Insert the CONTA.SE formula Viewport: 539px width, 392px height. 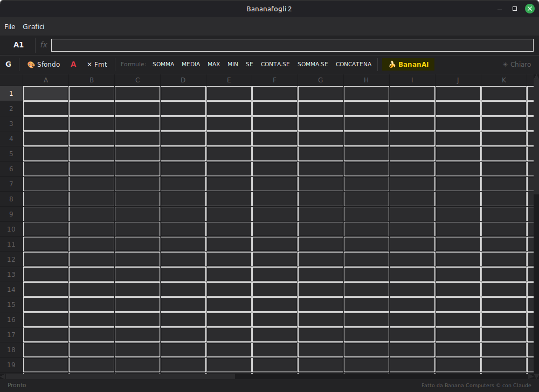(275, 64)
